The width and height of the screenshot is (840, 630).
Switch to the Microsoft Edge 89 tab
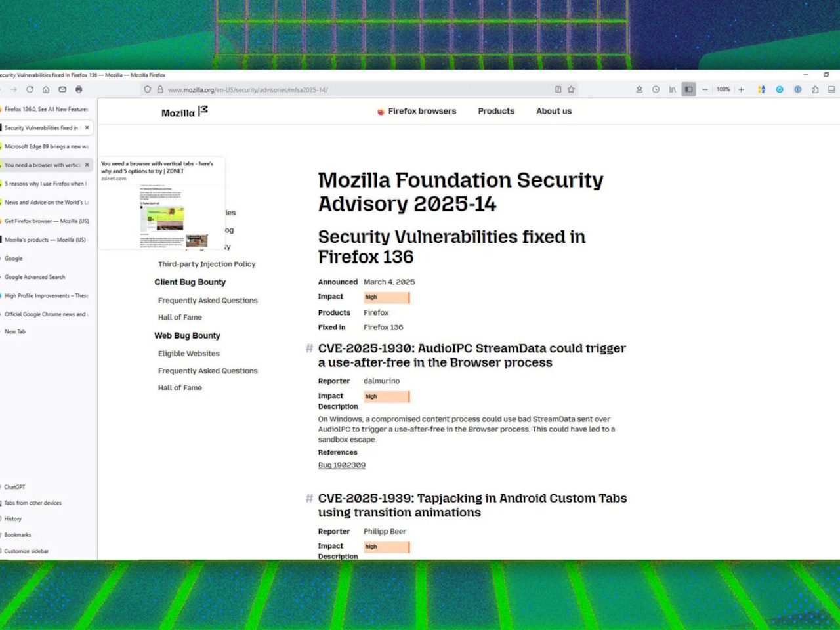coord(47,146)
